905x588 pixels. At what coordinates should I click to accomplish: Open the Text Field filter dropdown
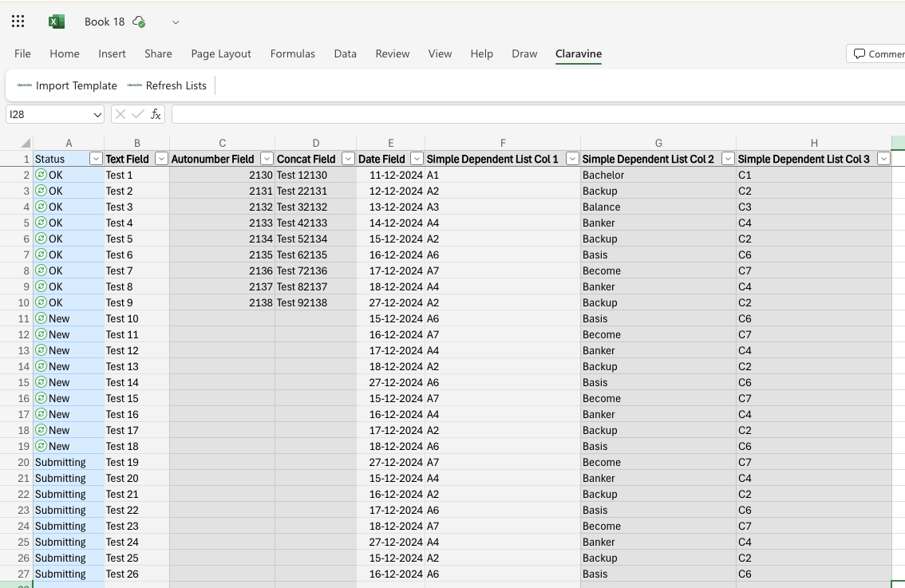(x=161, y=159)
